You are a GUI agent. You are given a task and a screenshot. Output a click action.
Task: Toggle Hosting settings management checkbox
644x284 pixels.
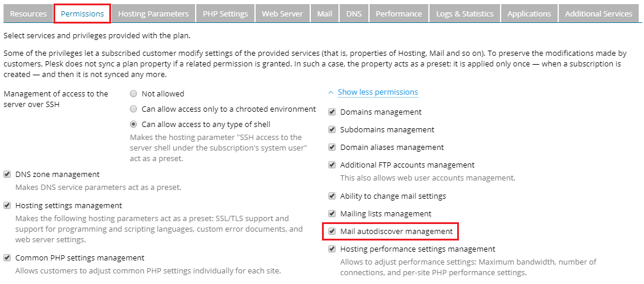[x=7, y=206]
